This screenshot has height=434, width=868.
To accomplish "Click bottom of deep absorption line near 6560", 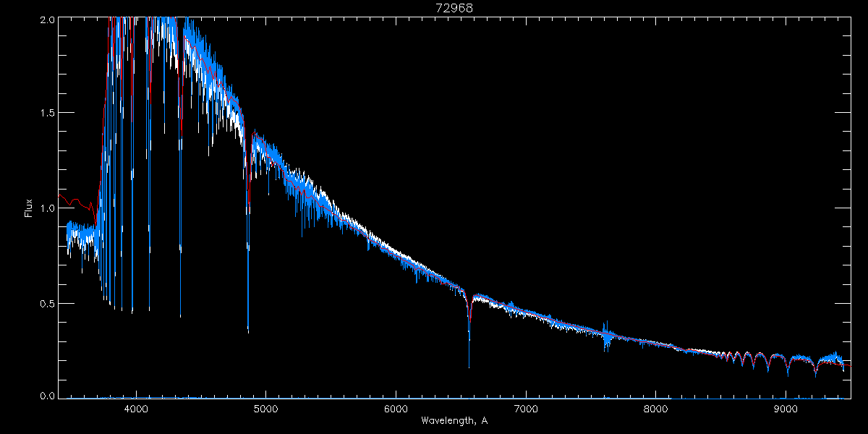I will (469, 365).
